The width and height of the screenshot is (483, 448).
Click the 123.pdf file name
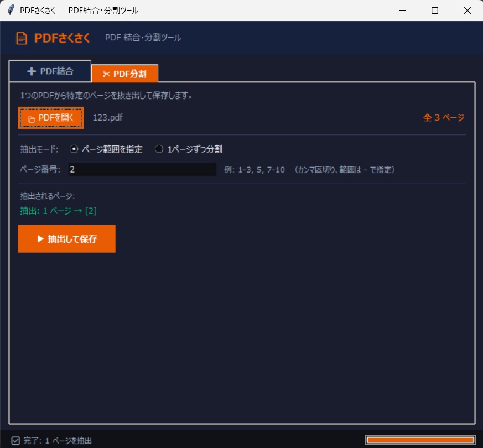[108, 117]
